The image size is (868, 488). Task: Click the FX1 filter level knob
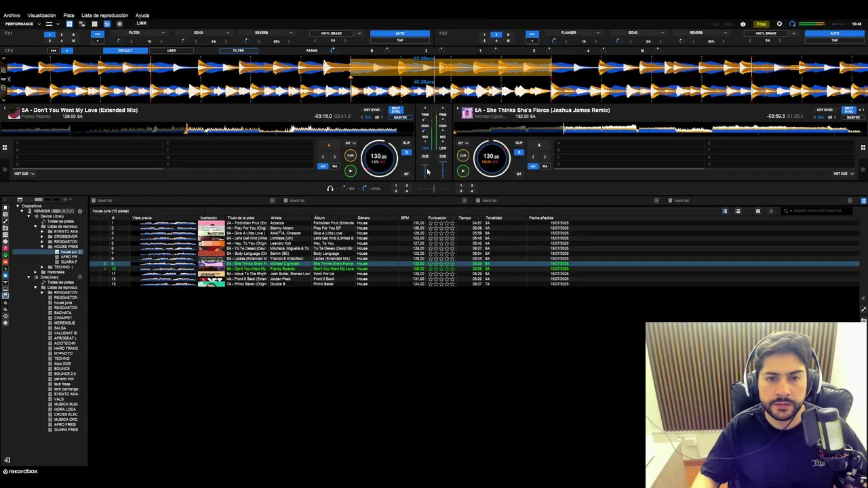(x=119, y=41)
